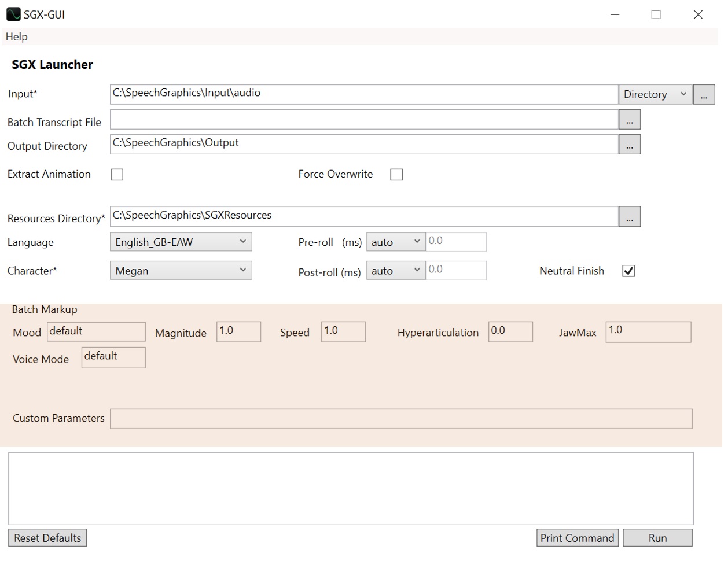Focus the Mood text field
The height and width of the screenshot is (561, 728).
coord(96,332)
